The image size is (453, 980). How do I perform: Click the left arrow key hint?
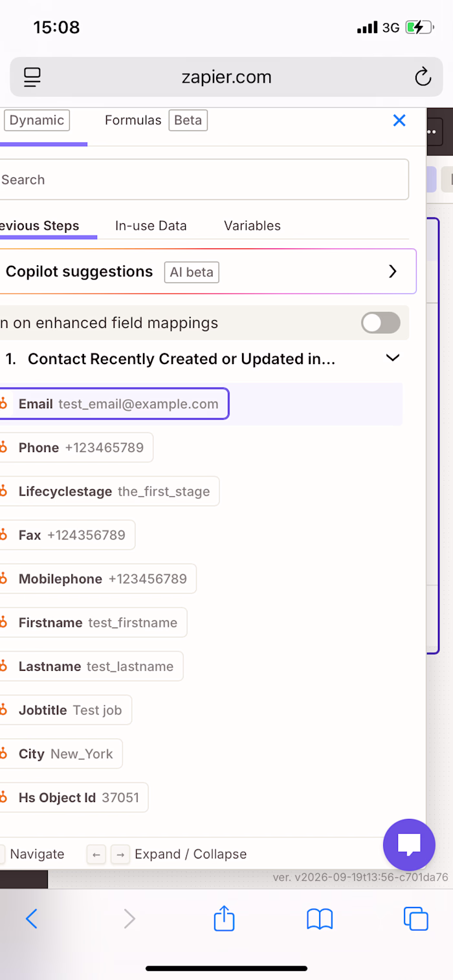point(96,855)
